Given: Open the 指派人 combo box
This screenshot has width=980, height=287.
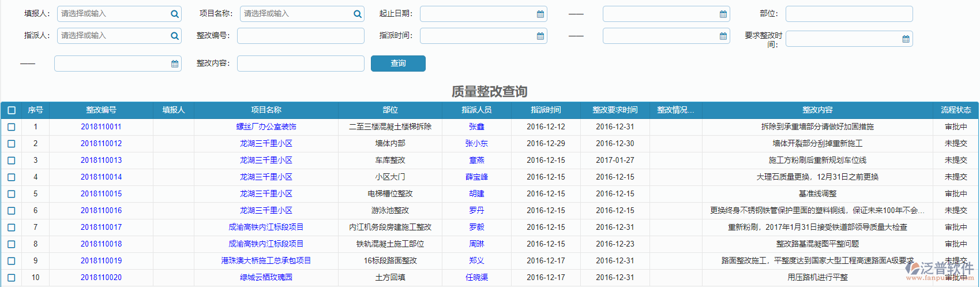Looking at the screenshot, I should click(112, 36).
